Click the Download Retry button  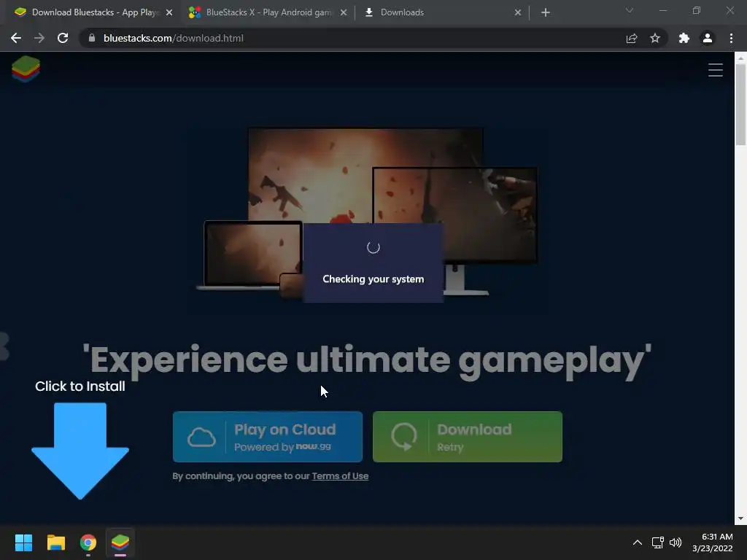(x=468, y=437)
